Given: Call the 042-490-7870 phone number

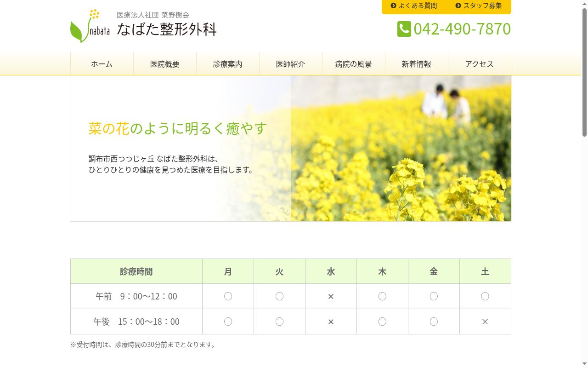Looking at the screenshot, I should 462,29.
